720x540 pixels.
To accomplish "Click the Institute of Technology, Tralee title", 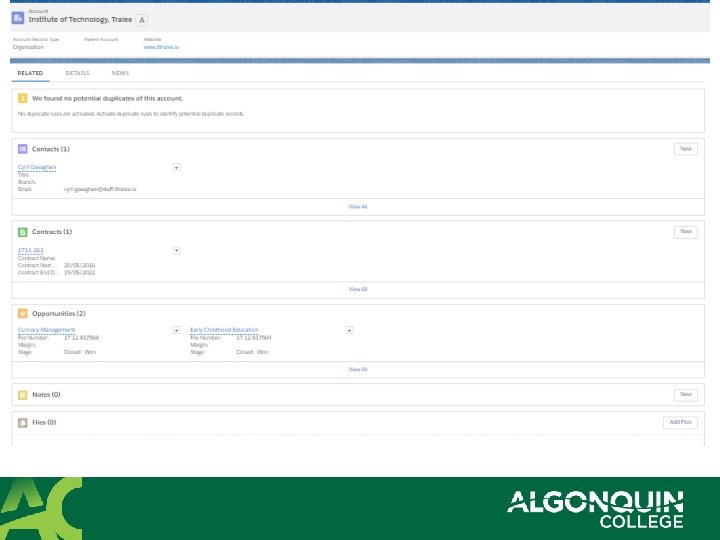I will click(x=80, y=20).
